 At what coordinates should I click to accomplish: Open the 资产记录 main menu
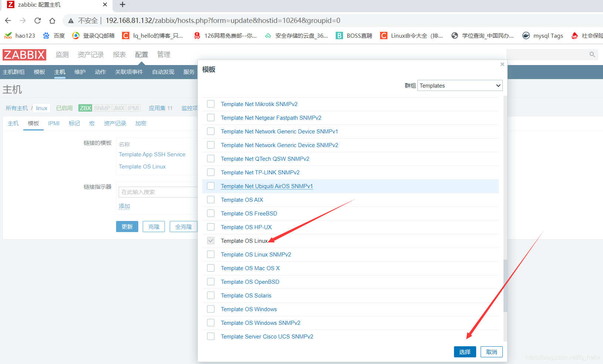click(91, 55)
